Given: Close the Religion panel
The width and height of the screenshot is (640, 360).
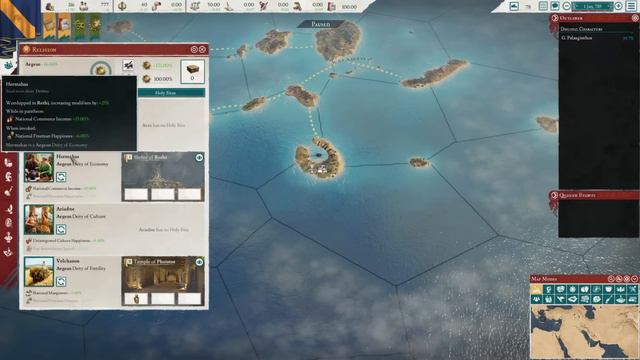Looking at the screenshot, I should pos(202,49).
